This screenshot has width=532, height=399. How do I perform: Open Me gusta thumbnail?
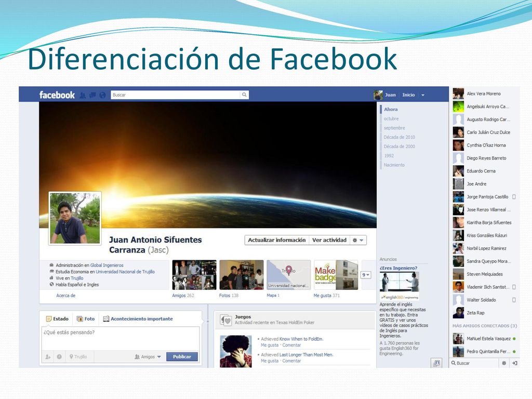(x=336, y=275)
